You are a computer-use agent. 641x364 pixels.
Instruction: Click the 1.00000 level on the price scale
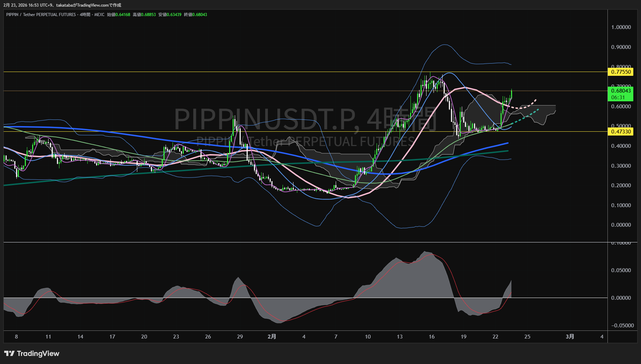coord(621,27)
